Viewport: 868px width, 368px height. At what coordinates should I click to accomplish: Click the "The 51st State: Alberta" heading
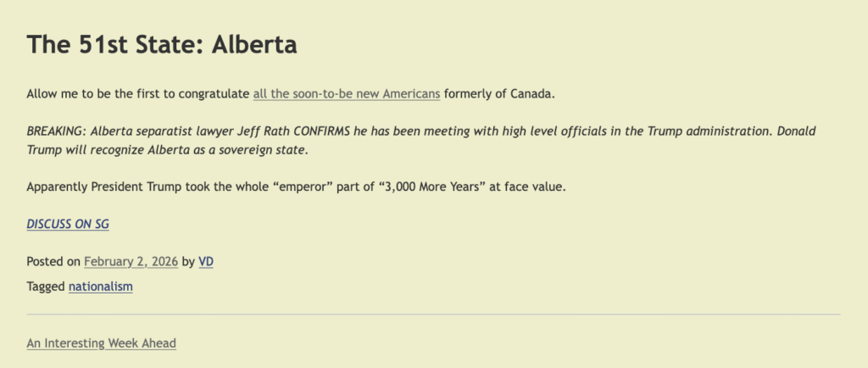[x=161, y=44]
